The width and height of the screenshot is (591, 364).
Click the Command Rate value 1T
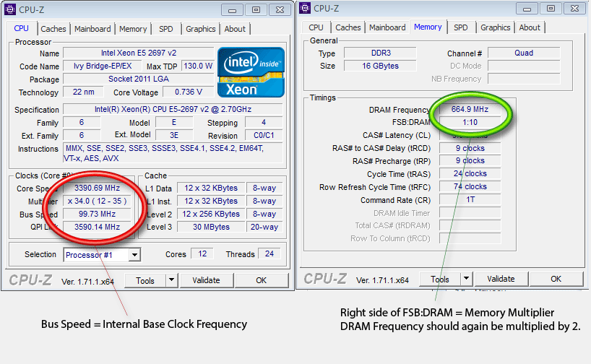[x=470, y=200]
